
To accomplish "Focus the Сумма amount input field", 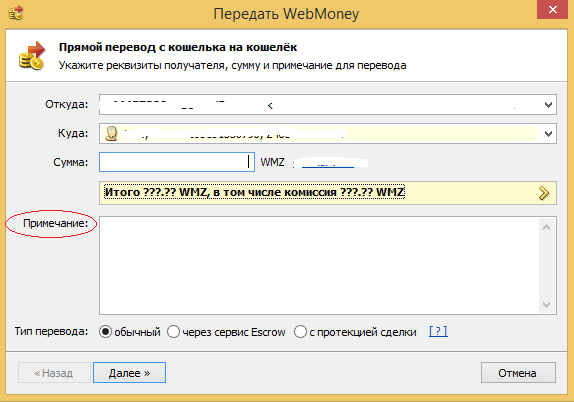I will point(177,162).
